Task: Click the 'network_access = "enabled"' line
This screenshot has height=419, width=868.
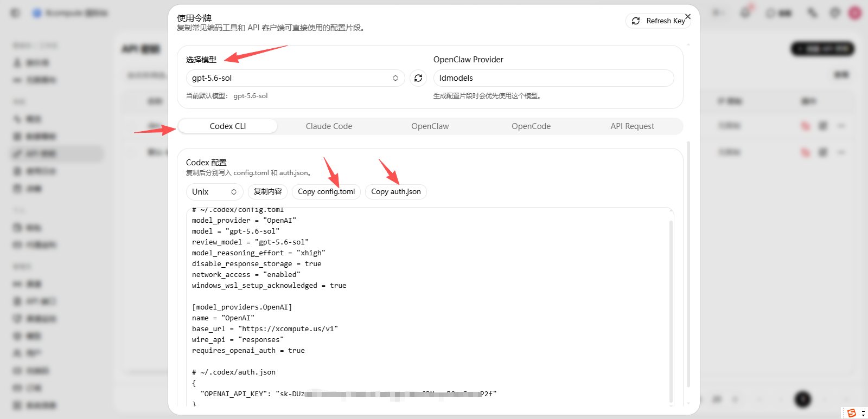Action: 246,275
